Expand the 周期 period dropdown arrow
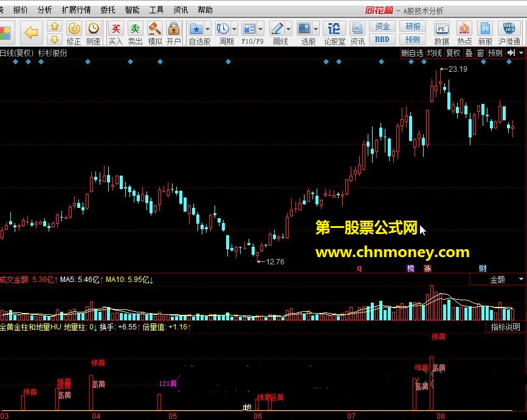 point(234,29)
